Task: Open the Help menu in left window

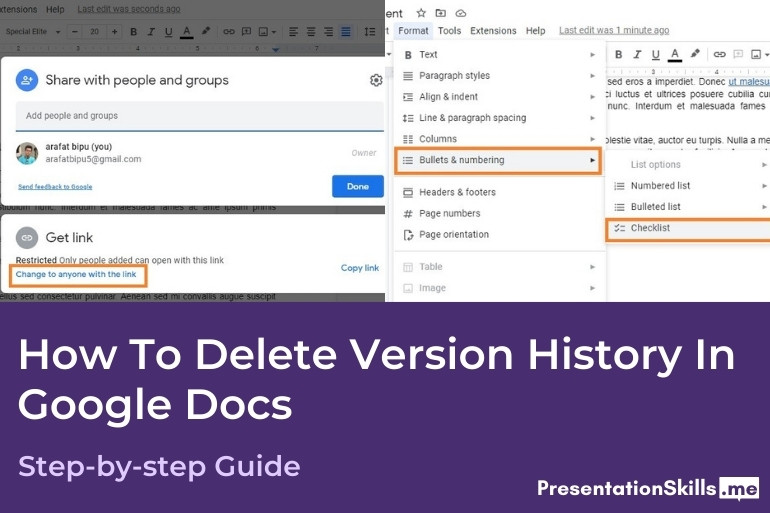Action: 55,9
